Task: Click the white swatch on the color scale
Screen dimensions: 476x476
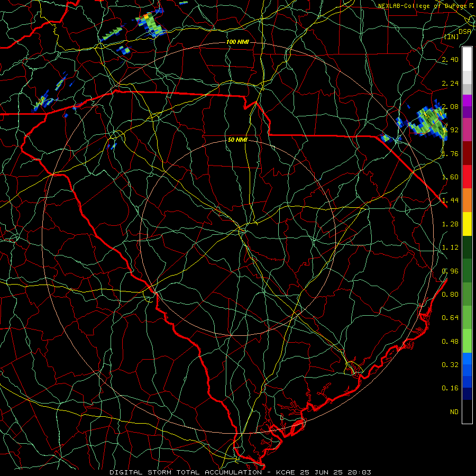Action: pyautogui.click(x=467, y=59)
